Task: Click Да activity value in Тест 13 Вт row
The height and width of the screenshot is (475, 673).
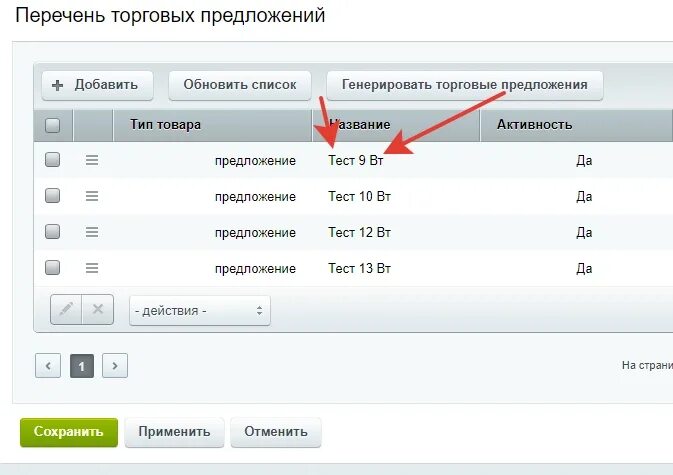Action: tap(584, 269)
